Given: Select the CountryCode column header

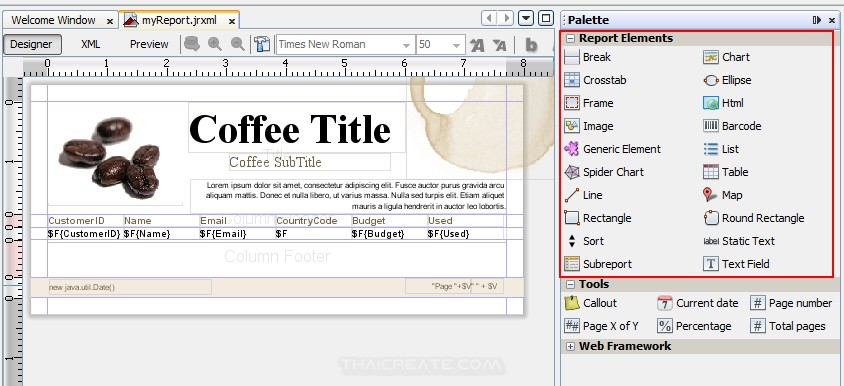Looking at the screenshot, I should coord(306,221).
